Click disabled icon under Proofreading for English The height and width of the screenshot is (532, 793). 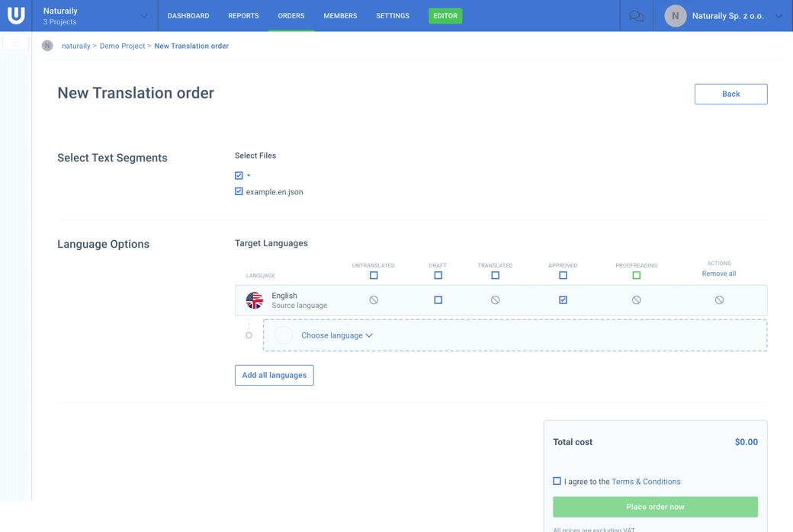(x=636, y=300)
